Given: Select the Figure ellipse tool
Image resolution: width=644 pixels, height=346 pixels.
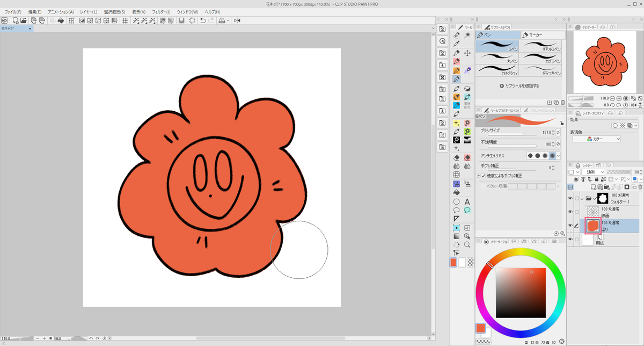Looking at the screenshot, I should point(456,202).
